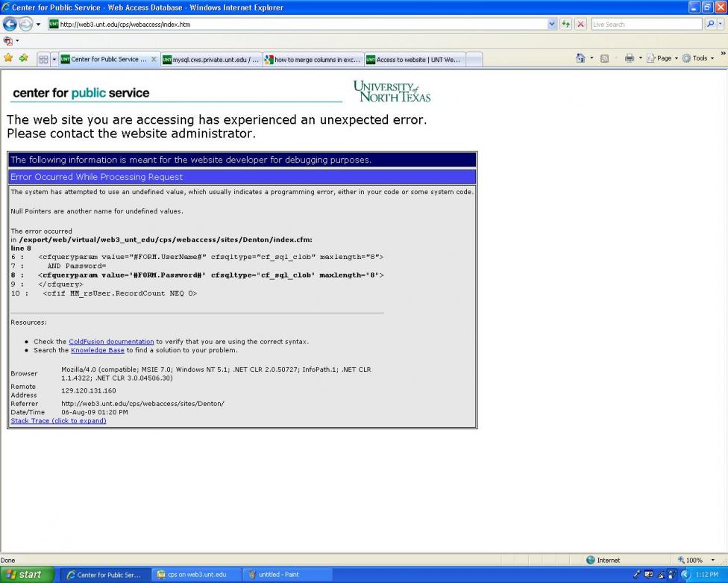The height and width of the screenshot is (583, 728).
Task: Click the Date/Time value 06-Aug-09 01:20 PM
Action: (x=94, y=412)
